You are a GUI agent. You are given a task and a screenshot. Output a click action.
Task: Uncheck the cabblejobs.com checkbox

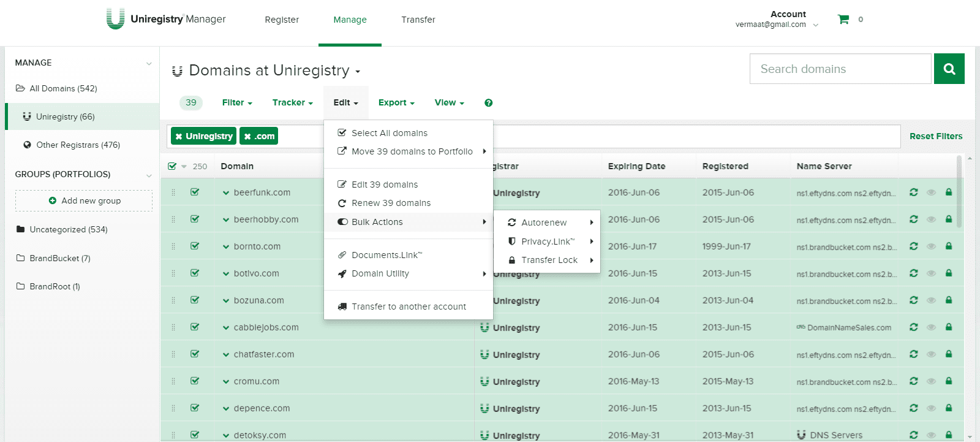(195, 327)
